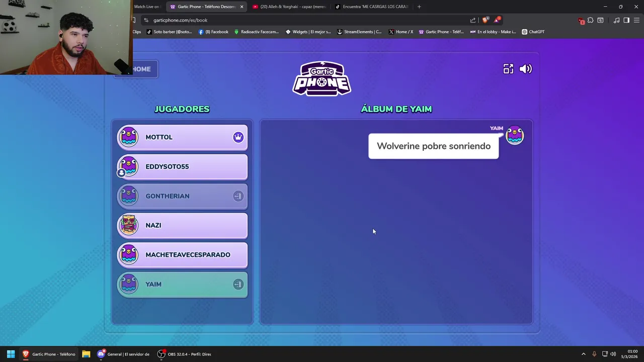Viewport: 644px width, 362px height.
Task: Open the ChatGPT bookmark
Action: coord(533,32)
